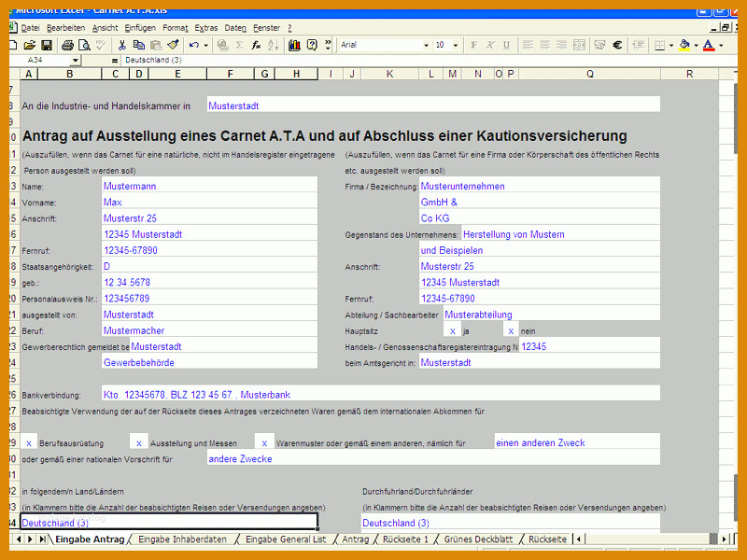
Task: Run the spelling check icon
Action: tap(101, 45)
